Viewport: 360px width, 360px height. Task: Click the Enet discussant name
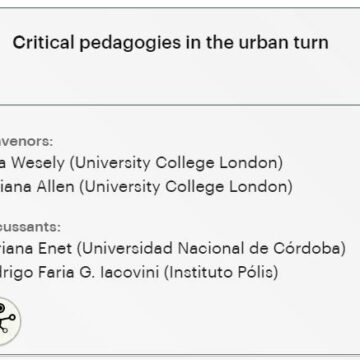click(36, 249)
